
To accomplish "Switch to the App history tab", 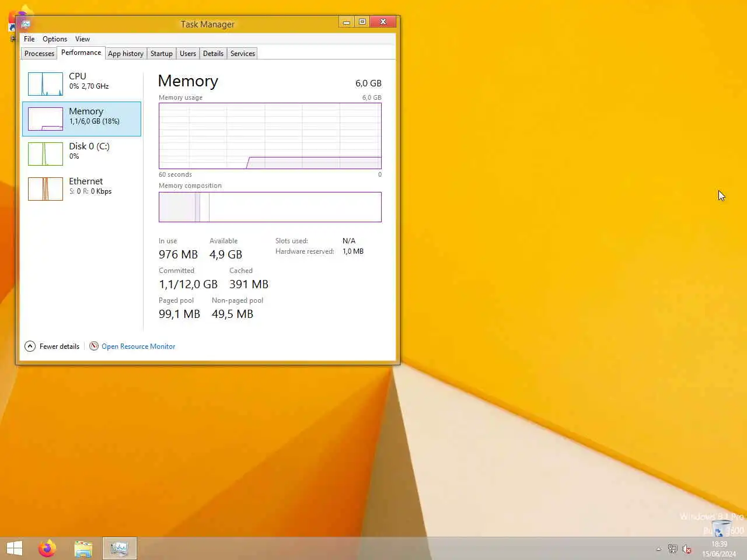I will (125, 54).
